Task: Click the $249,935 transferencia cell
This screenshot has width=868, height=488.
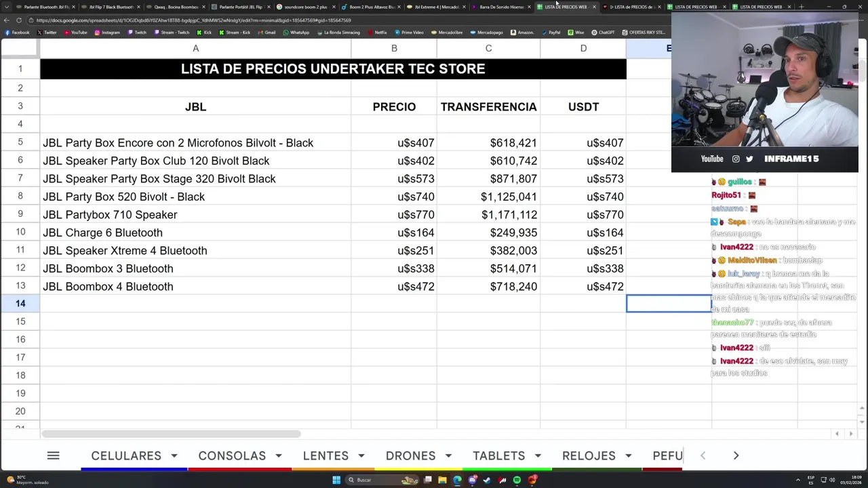Action: pos(488,232)
